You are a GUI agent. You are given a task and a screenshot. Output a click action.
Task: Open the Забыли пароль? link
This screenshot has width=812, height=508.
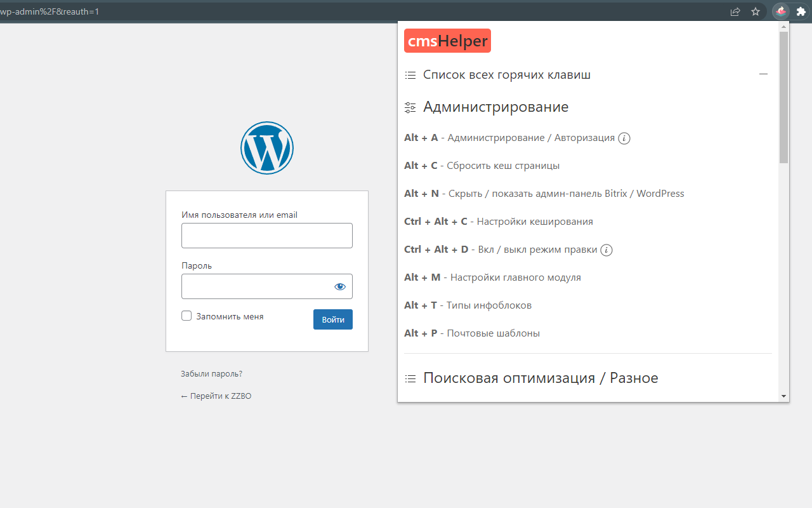click(211, 374)
